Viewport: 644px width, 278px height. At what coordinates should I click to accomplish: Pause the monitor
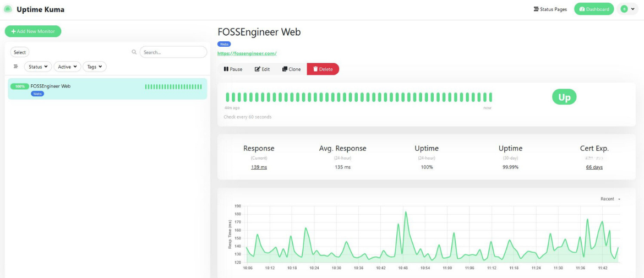[x=233, y=69]
